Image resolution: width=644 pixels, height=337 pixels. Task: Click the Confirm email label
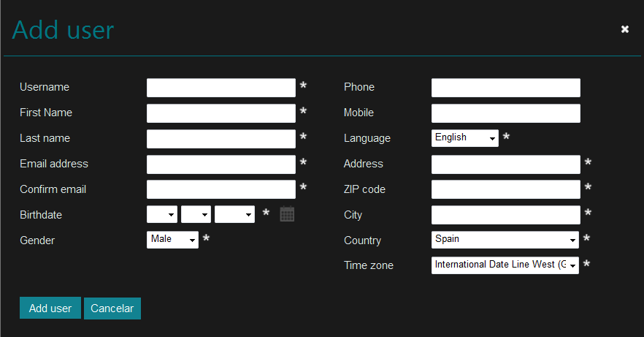[x=53, y=189]
